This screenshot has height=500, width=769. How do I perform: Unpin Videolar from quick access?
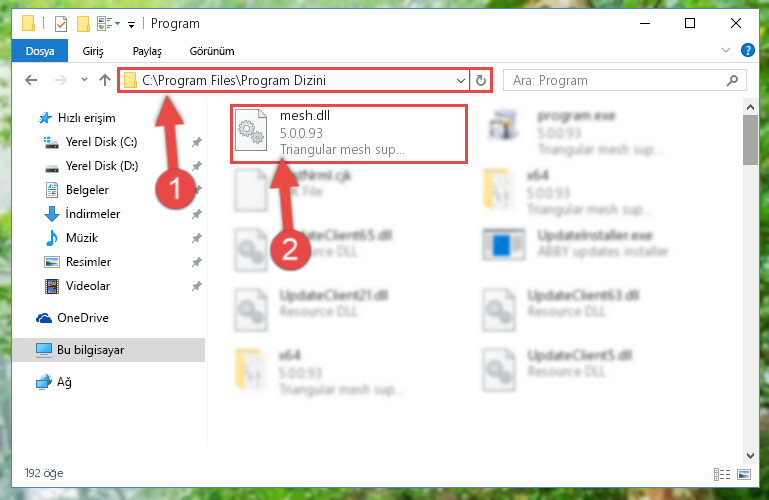click(x=197, y=286)
